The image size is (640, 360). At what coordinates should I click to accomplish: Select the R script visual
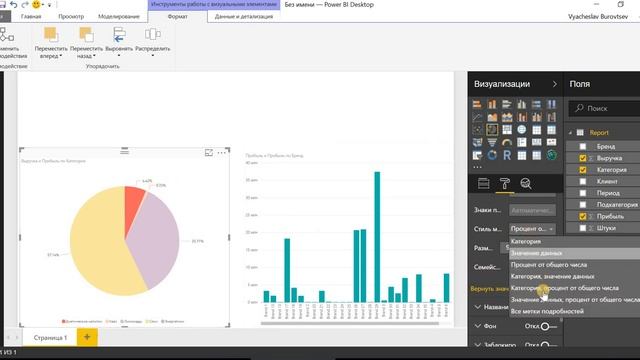click(x=507, y=156)
